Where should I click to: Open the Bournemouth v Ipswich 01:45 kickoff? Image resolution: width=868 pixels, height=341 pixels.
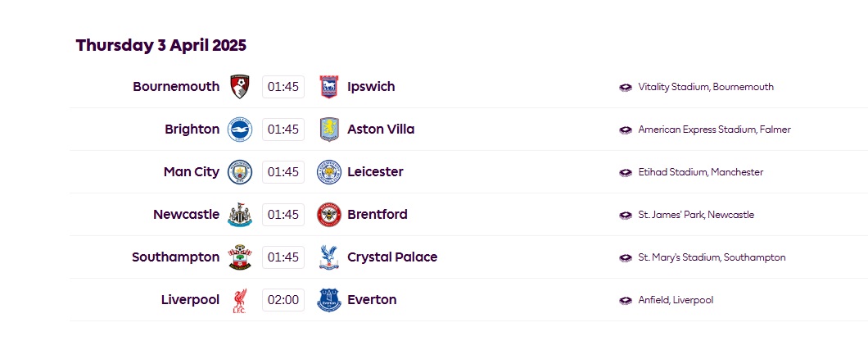(x=283, y=87)
